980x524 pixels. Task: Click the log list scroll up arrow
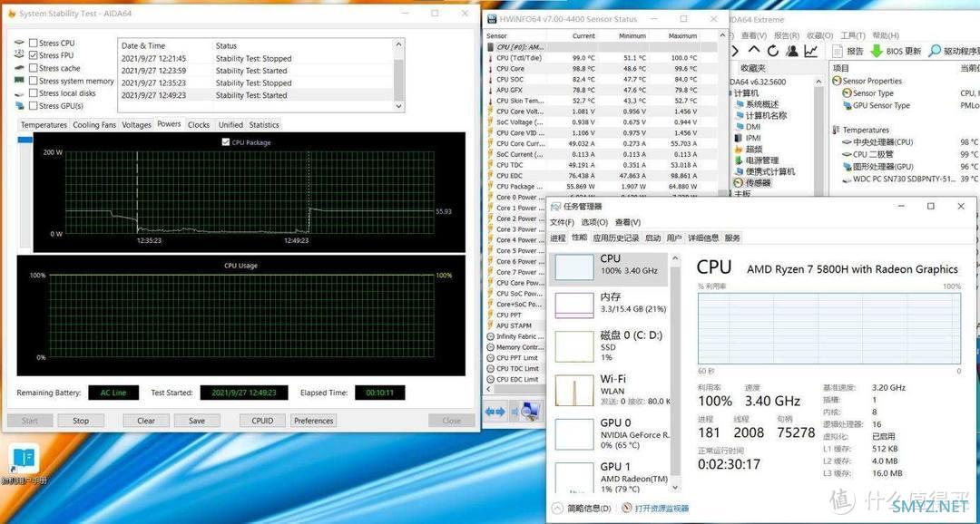click(x=398, y=45)
